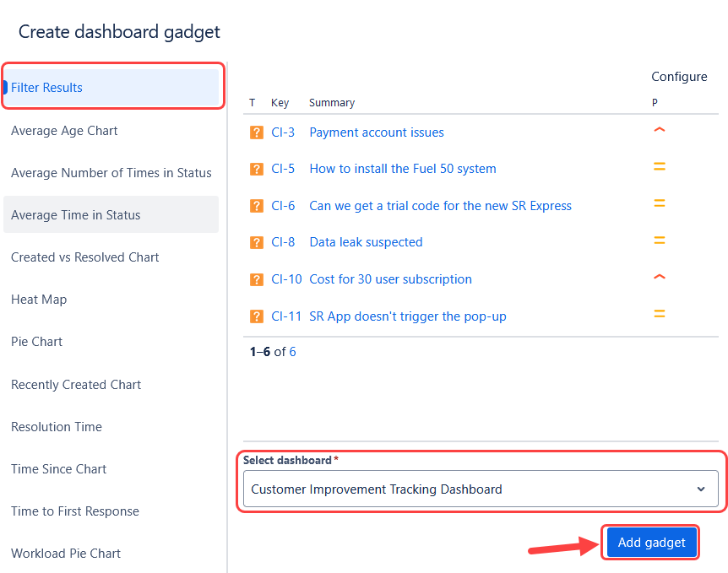Click the medium priority icon for CI-8
This screenshot has height=573, width=728.
pos(660,240)
